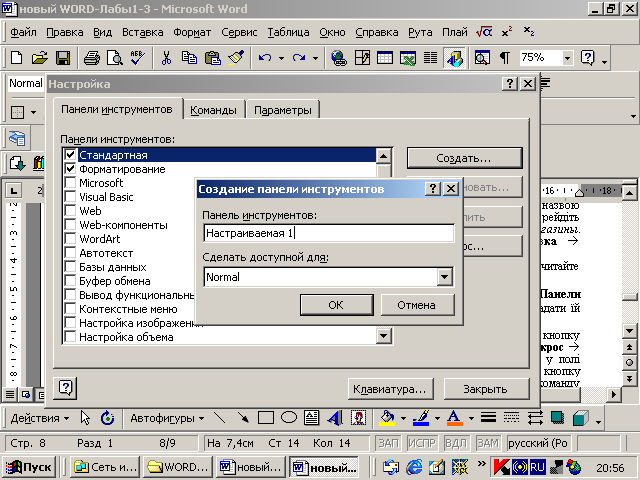Image resolution: width=640 pixels, height=480 pixels.
Task: Check the Web toolbar checkbox
Action: point(70,211)
